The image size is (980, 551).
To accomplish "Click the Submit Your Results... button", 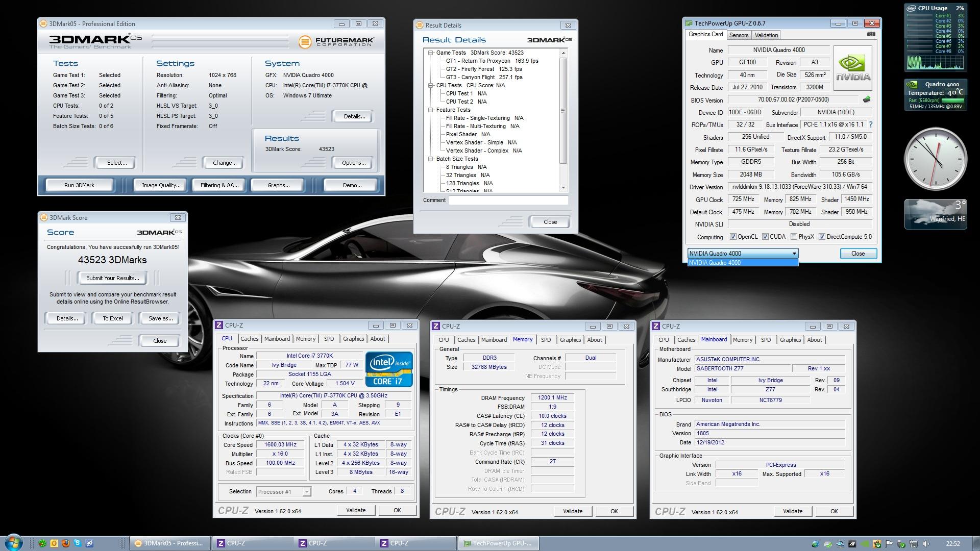I will point(112,278).
